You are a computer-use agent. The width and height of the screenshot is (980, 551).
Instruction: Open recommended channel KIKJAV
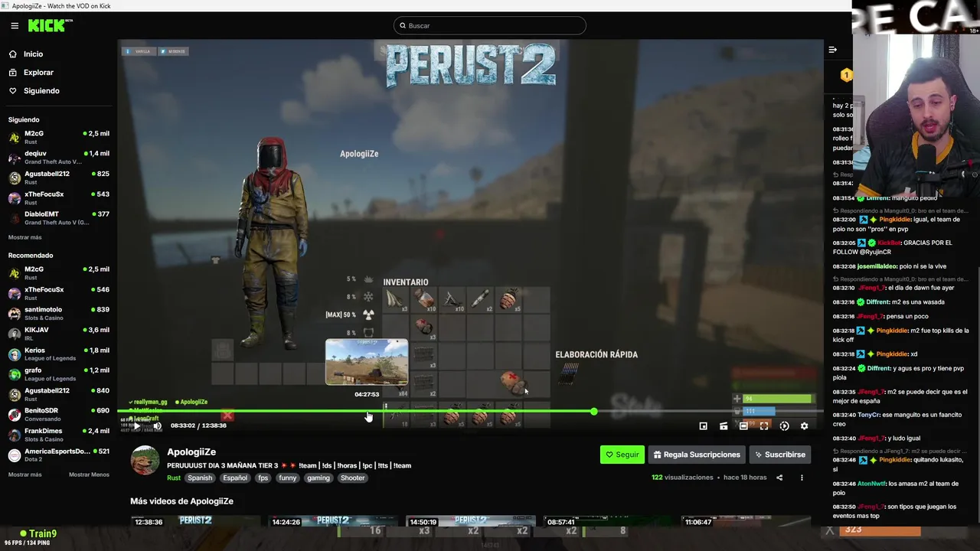coord(58,334)
